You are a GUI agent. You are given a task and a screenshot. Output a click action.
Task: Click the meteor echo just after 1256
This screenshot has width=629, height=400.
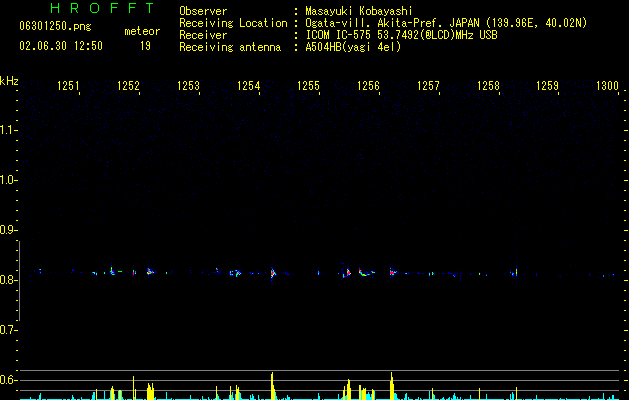tap(392, 272)
